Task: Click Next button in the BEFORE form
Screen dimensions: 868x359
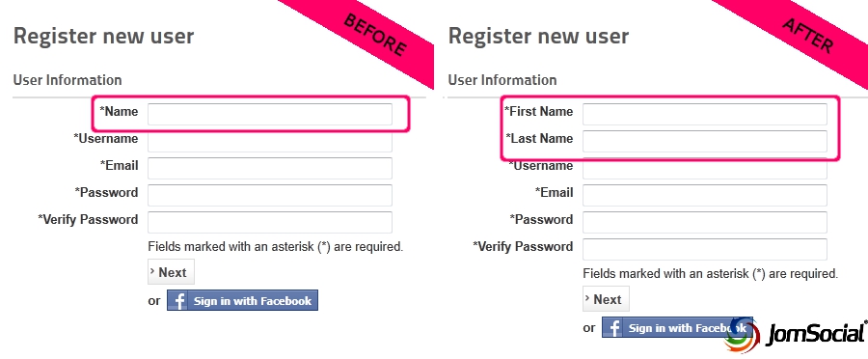Action: point(171,272)
